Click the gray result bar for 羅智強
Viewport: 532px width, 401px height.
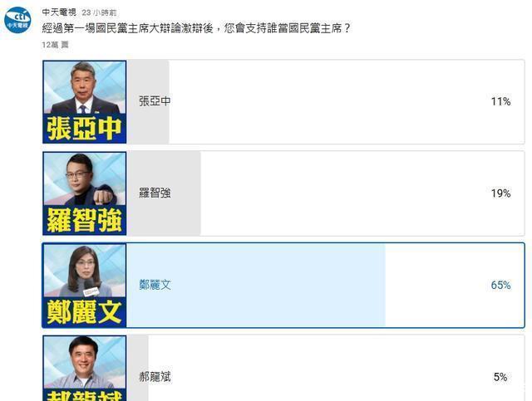164,193
